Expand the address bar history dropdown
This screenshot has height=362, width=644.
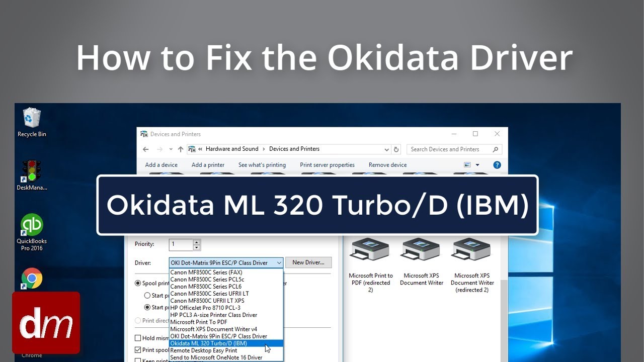pos(386,149)
